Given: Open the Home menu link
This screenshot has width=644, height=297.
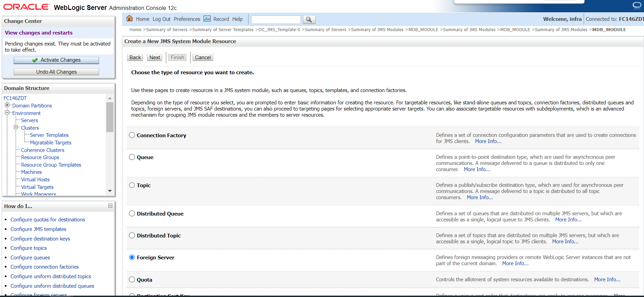Looking at the screenshot, I should point(143,19).
